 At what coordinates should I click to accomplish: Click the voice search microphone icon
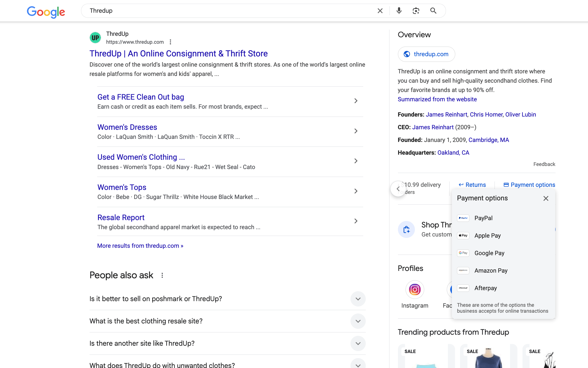click(x=399, y=11)
